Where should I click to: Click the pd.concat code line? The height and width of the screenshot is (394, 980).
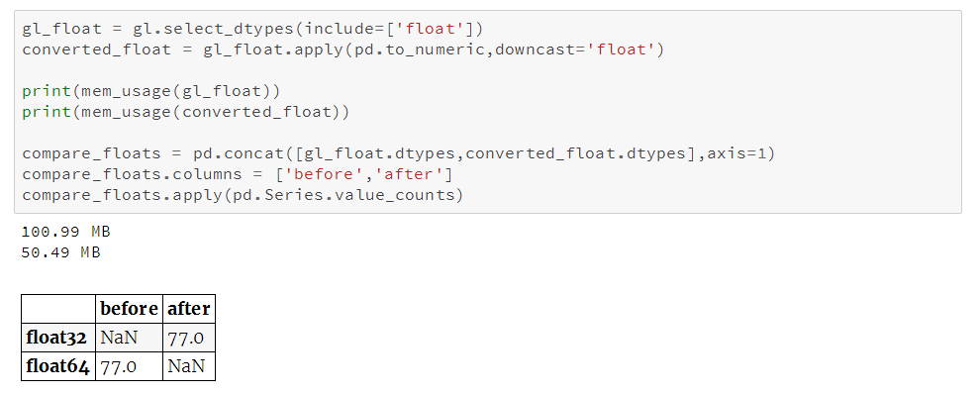[398, 153]
